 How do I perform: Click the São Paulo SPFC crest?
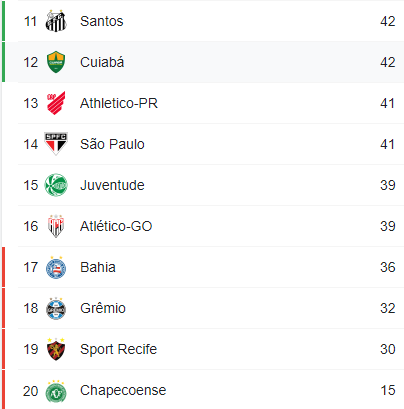(56, 144)
